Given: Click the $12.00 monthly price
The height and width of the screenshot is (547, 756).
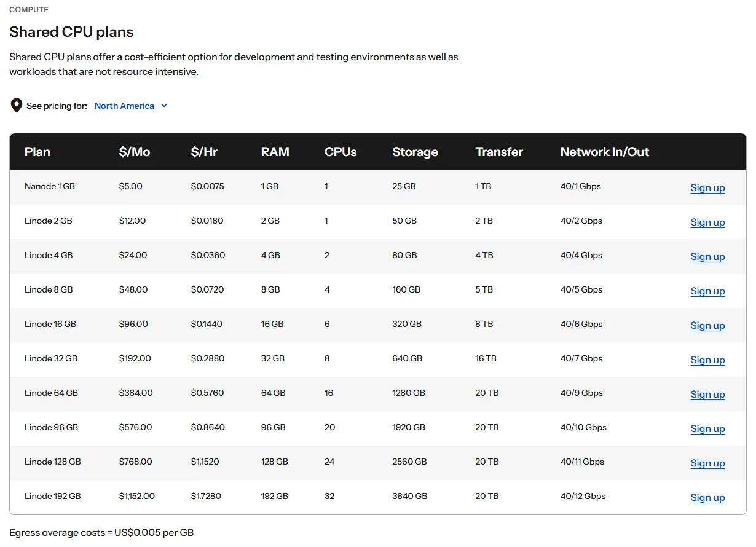Looking at the screenshot, I should [133, 221].
